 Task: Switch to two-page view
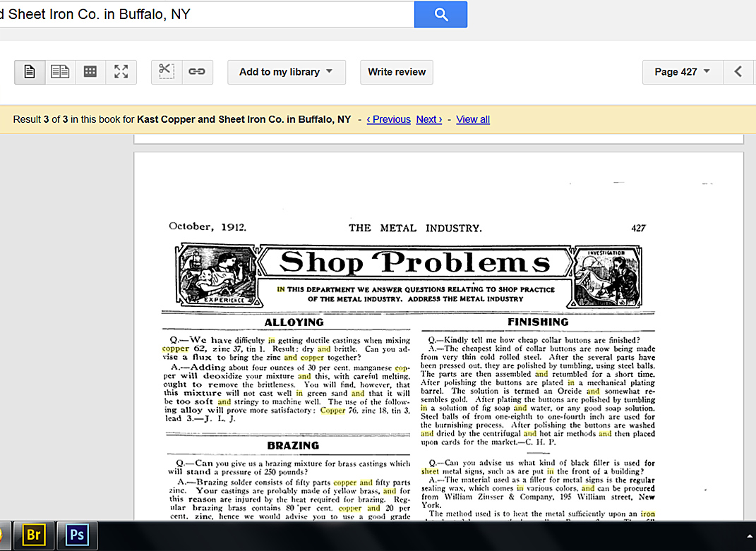tap(60, 72)
